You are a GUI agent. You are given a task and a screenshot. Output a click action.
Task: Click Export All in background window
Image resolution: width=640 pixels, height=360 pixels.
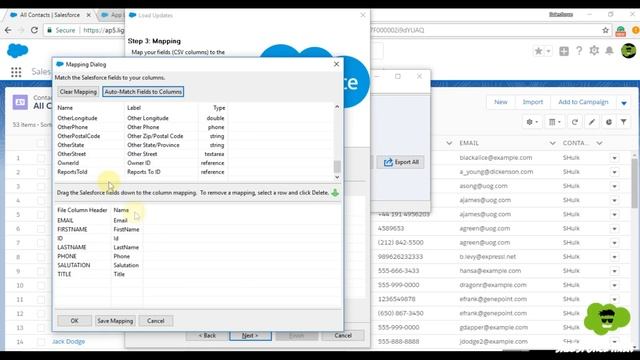400,162
